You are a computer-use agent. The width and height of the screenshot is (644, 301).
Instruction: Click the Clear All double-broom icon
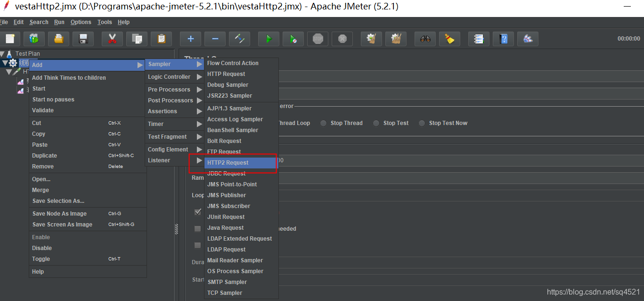pos(396,39)
